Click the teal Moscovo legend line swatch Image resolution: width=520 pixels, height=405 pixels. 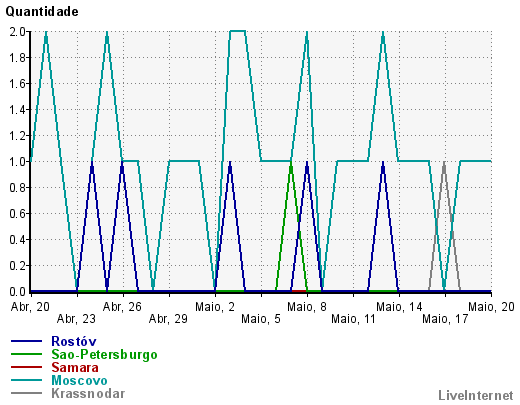pos(26,380)
